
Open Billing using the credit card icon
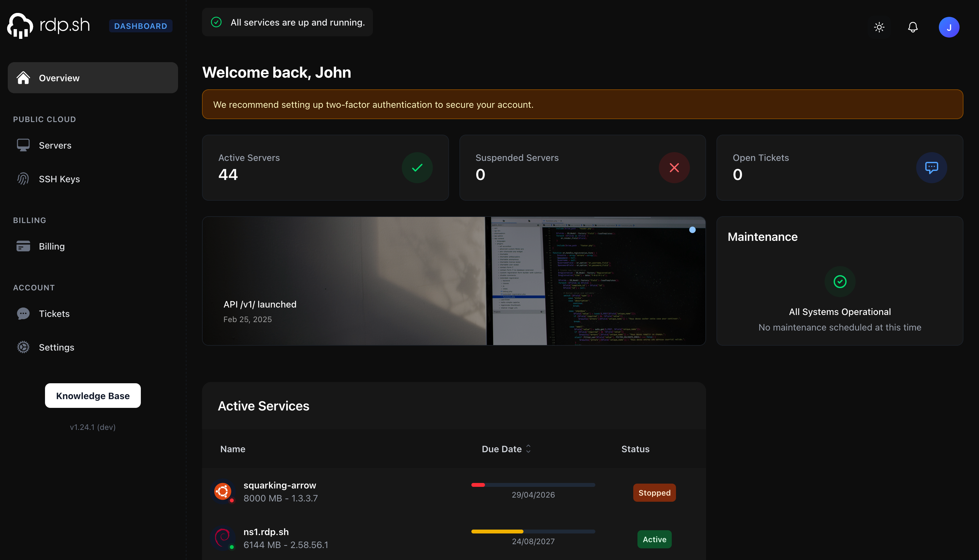[23, 246]
